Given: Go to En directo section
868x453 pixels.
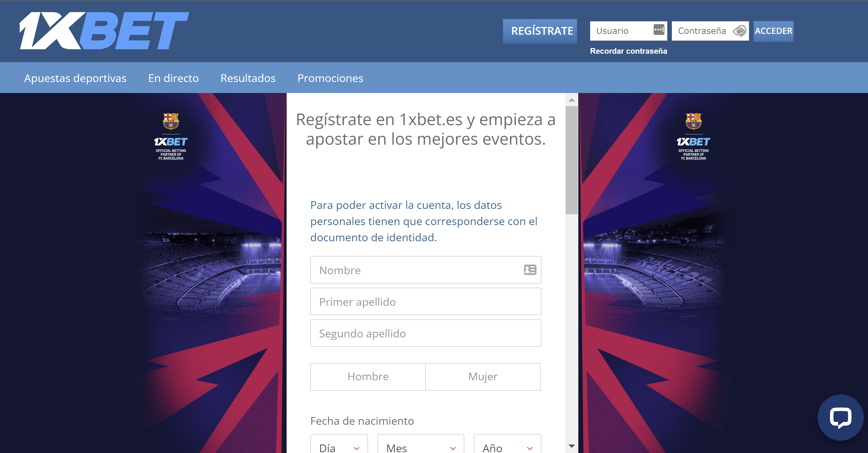Looking at the screenshot, I should 173,78.
